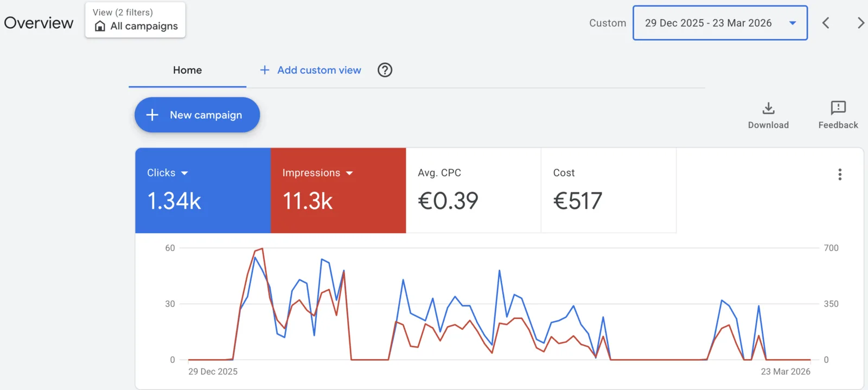Click the €0.39 average CPC value
The height and width of the screenshot is (390, 868).
(448, 201)
